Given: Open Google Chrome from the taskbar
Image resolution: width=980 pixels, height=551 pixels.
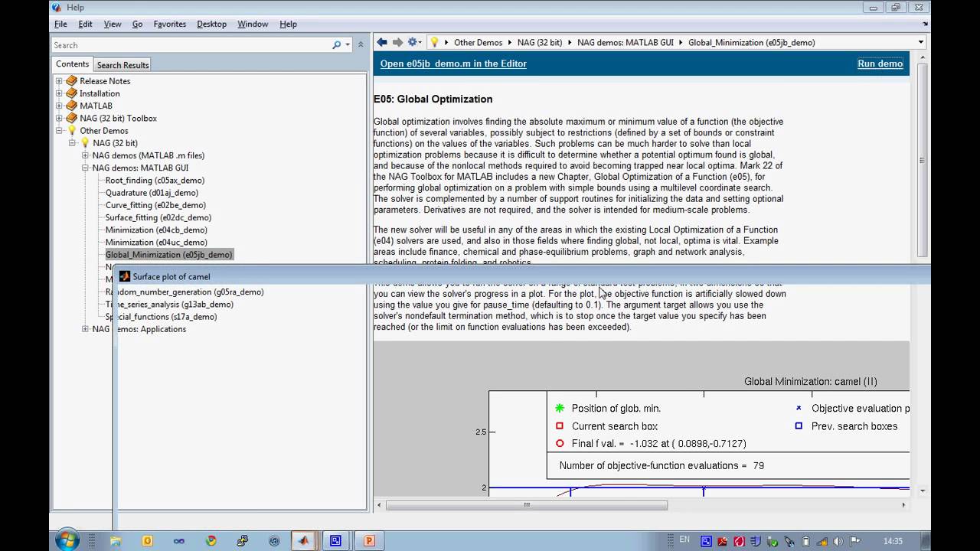Looking at the screenshot, I should point(211,540).
